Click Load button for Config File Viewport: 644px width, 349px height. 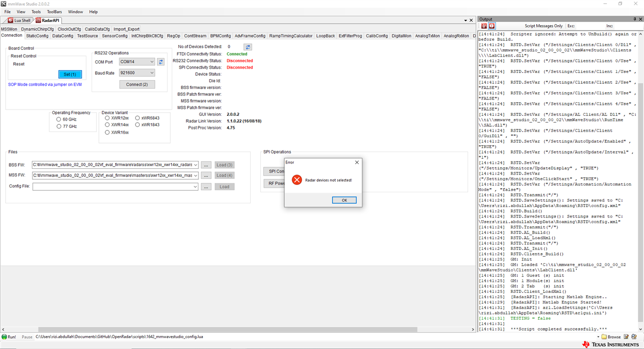(224, 187)
